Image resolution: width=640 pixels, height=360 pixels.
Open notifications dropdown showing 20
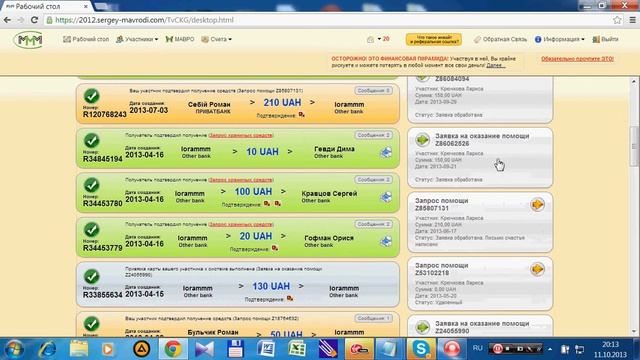(378, 39)
